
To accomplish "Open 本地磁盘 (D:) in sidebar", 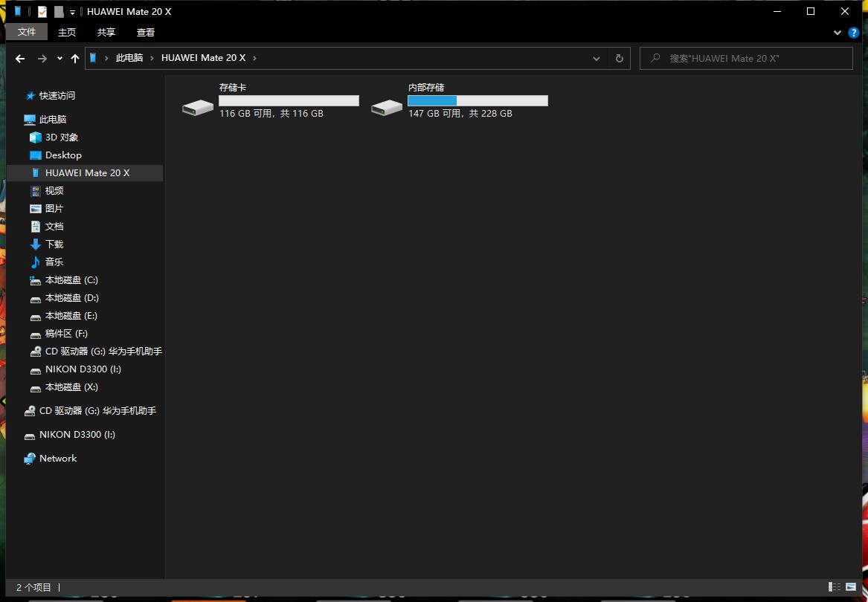I will coord(72,298).
